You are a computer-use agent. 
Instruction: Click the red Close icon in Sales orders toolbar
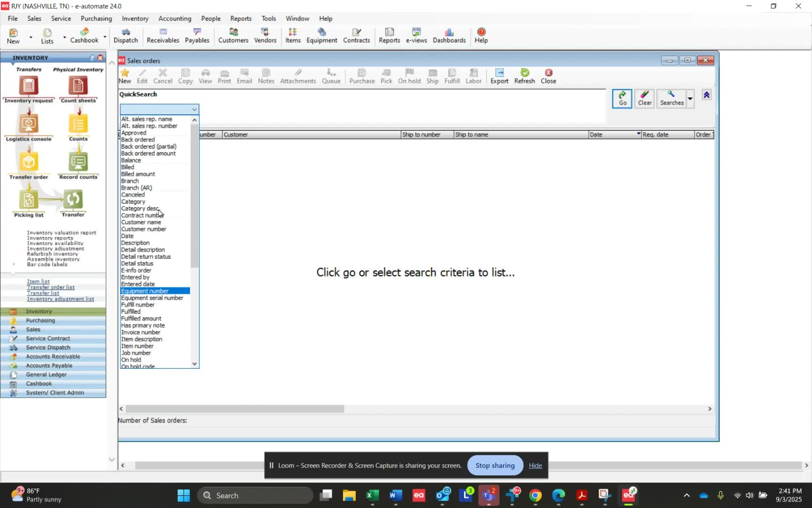[548, 76]
